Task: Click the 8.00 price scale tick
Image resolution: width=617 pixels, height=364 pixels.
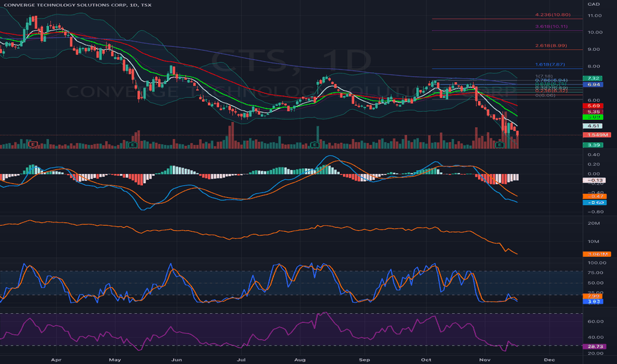Action: [594, 66]
